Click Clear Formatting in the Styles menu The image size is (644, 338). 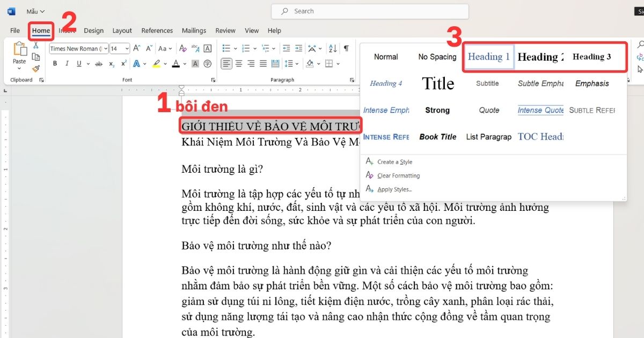point(398,175)
